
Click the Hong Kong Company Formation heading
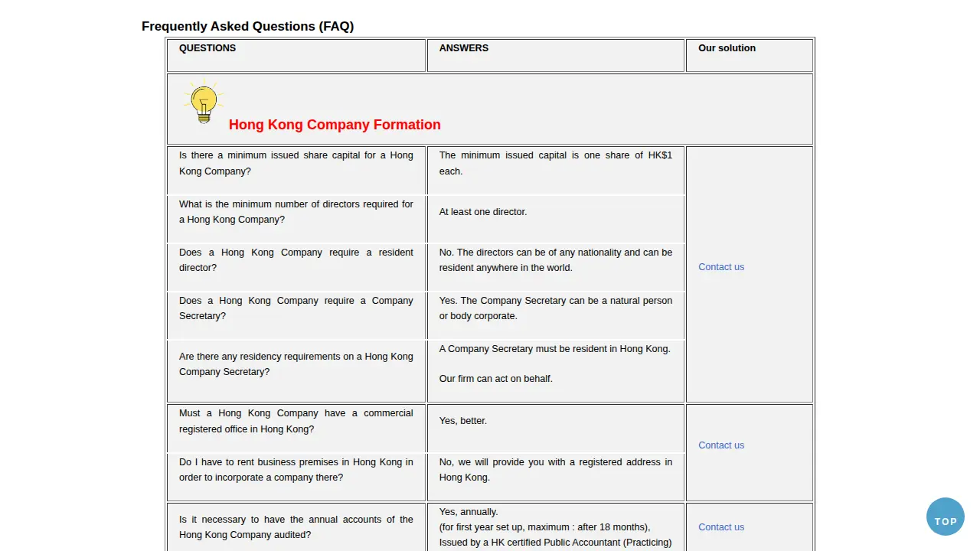[335, 125]
